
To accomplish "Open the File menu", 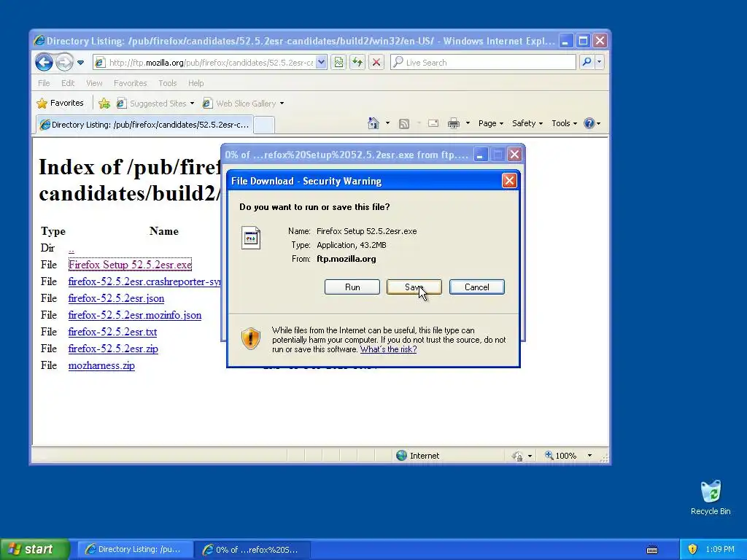I will pos(44,83).
